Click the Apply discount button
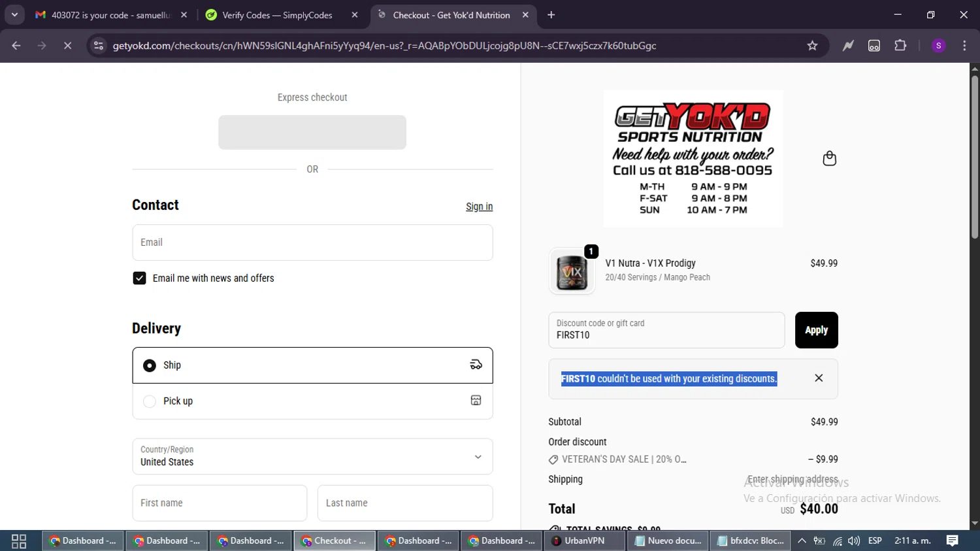This screenshot has height=551, width=980. pyautogui.click(x=816, y=330)
